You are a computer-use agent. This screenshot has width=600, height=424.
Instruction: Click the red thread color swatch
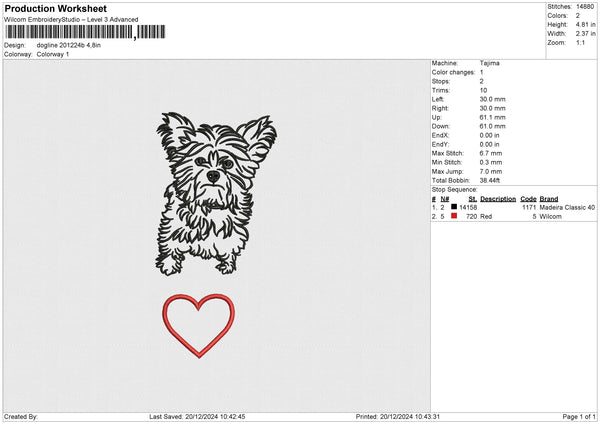[x=454, y=216]
